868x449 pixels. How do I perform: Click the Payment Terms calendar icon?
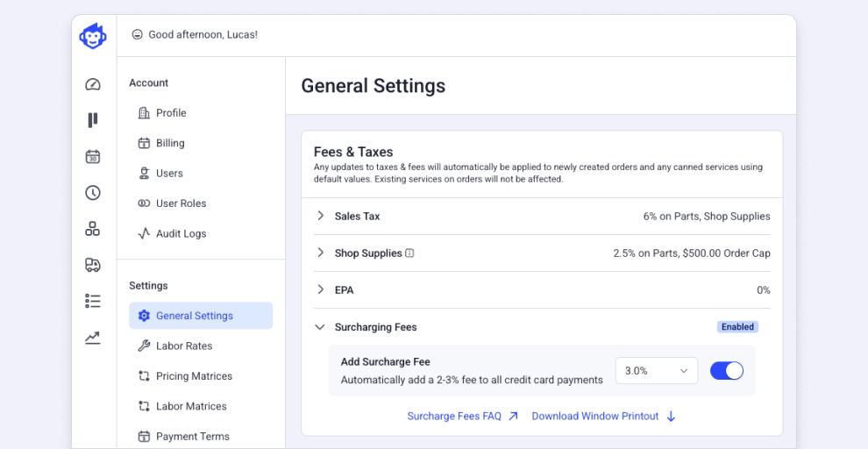coord(144,436)
